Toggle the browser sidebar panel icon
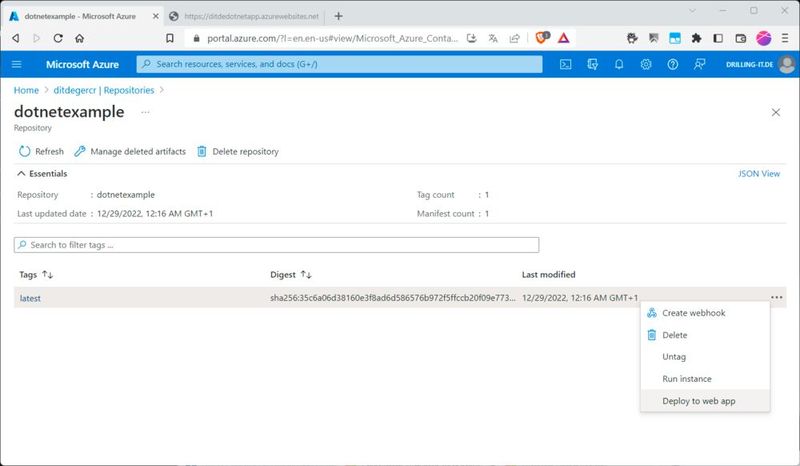Image resolution: width=800 pixels, height=466 pixels. coord(718,38)
